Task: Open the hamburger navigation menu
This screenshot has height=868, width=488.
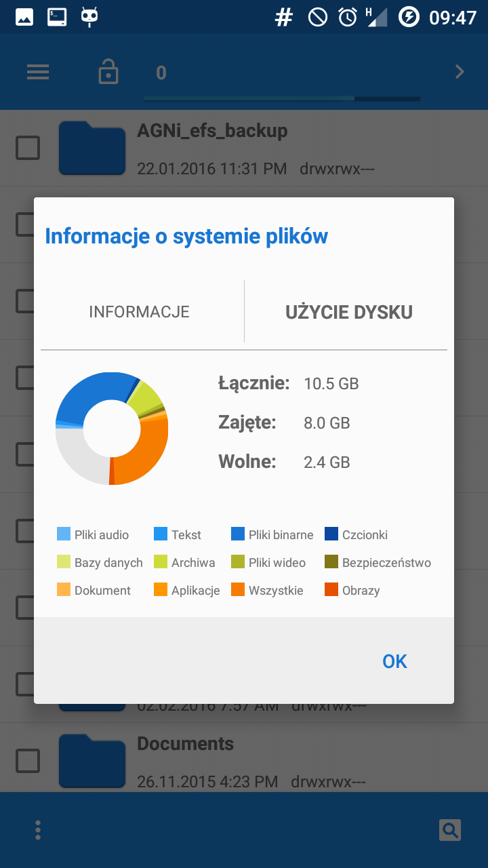Action: coord(39,73)
